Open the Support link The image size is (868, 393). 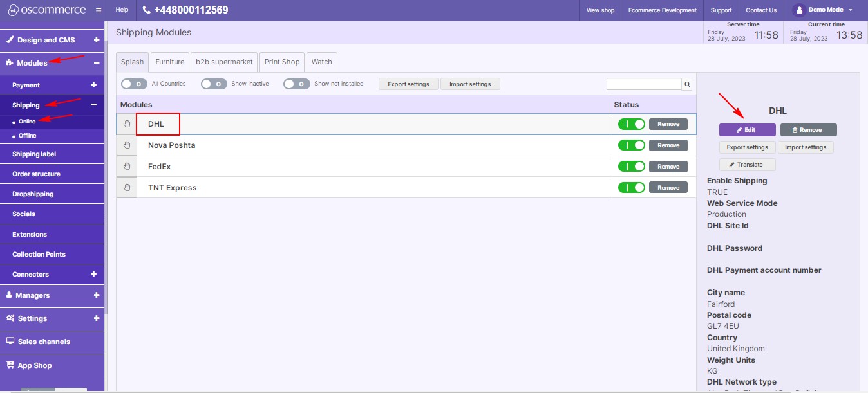[x=721, y=10]
